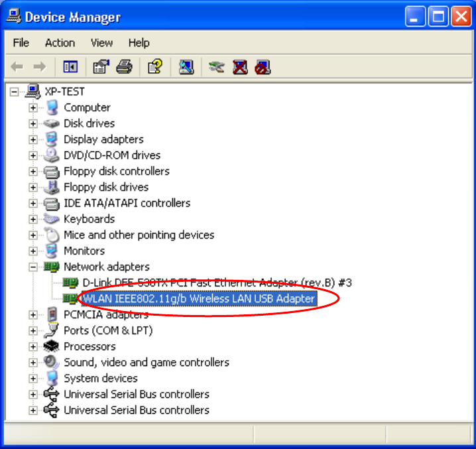Click the Floppy disk drives icon
476x449 pixels.
pos(51,187)
